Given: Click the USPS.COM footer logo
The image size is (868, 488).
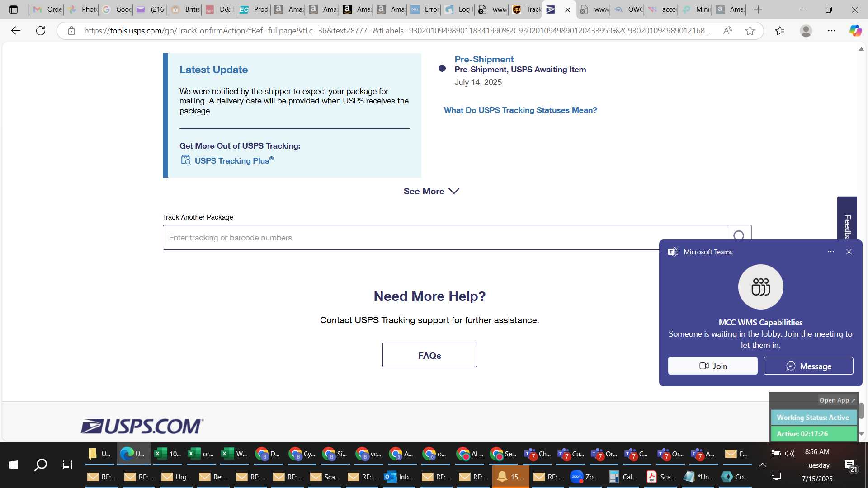Looking at the screenshot, I should click(142, 426).
